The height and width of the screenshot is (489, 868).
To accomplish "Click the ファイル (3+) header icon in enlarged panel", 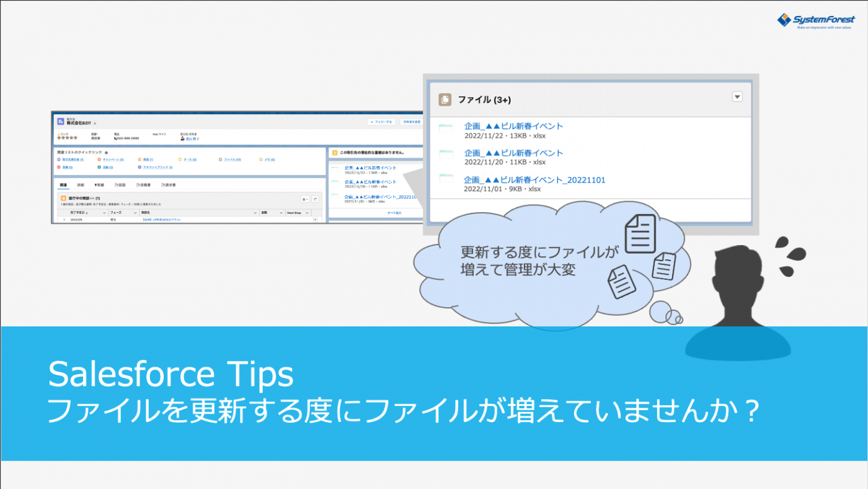I will (445, 99).
